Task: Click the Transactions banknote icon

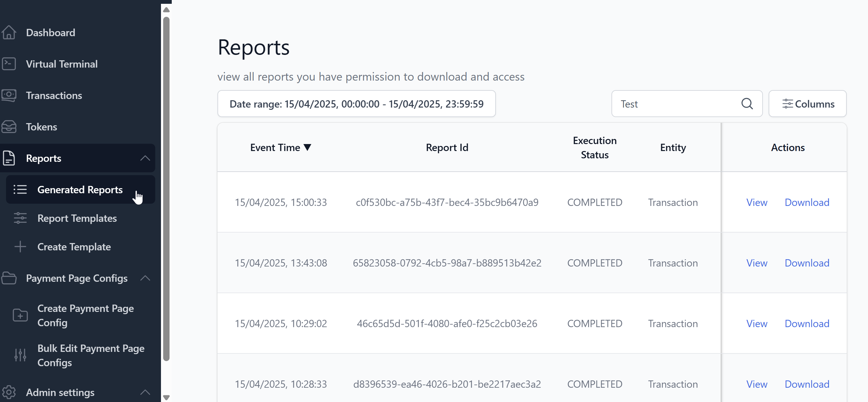Action: pos(9,95)
